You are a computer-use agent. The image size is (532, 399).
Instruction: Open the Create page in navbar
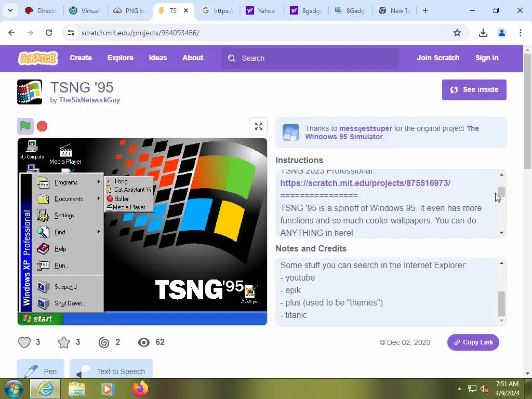pos(81,58)
